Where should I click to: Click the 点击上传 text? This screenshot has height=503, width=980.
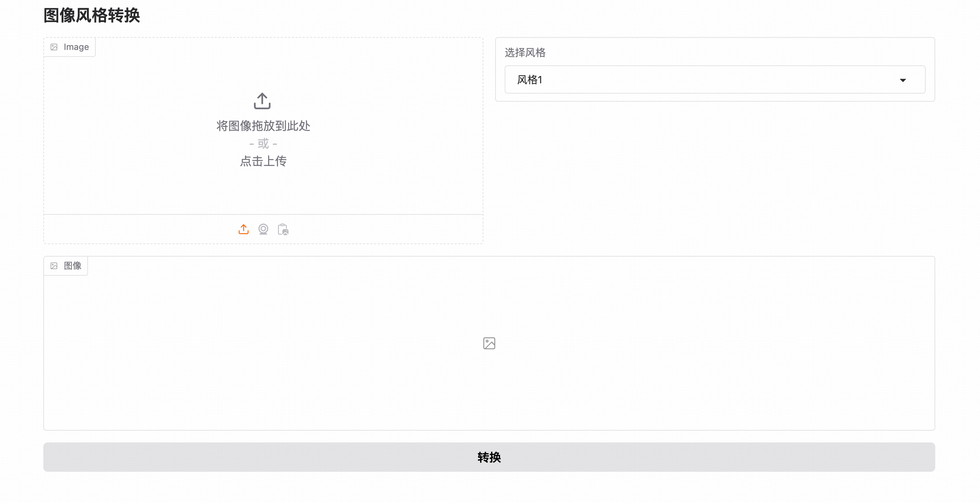tap(263, 161)
